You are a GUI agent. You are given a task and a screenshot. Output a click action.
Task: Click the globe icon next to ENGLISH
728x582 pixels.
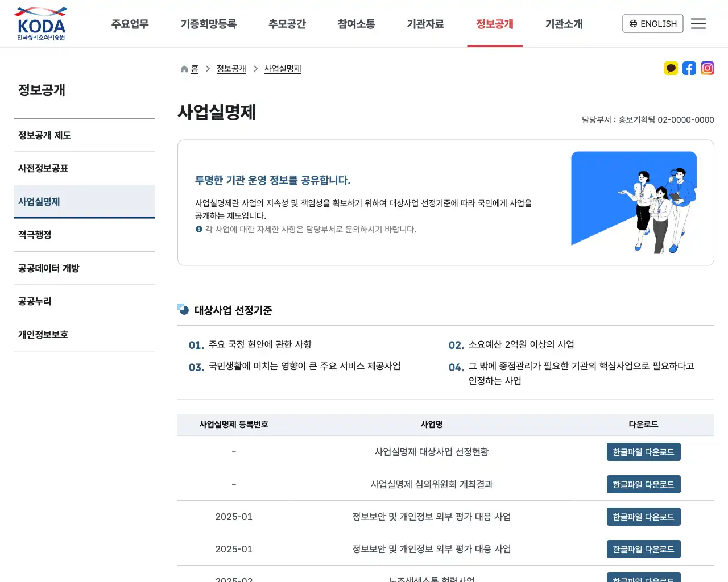(632, 24)
